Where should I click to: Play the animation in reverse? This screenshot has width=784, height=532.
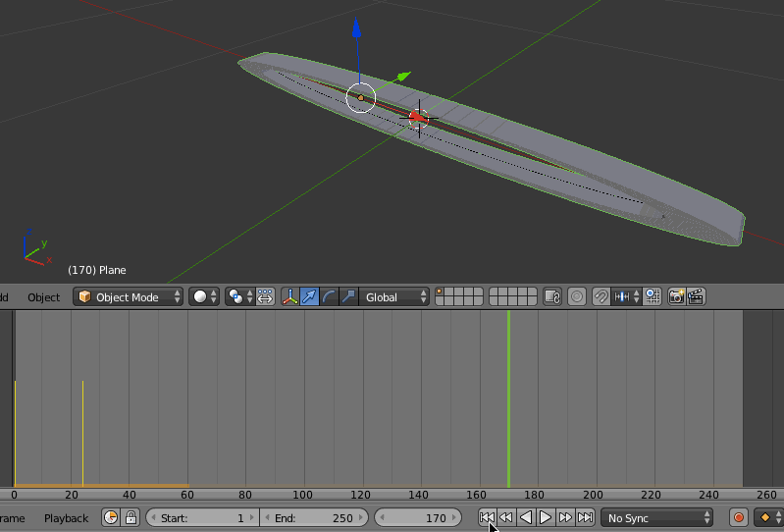coord(526,517)
